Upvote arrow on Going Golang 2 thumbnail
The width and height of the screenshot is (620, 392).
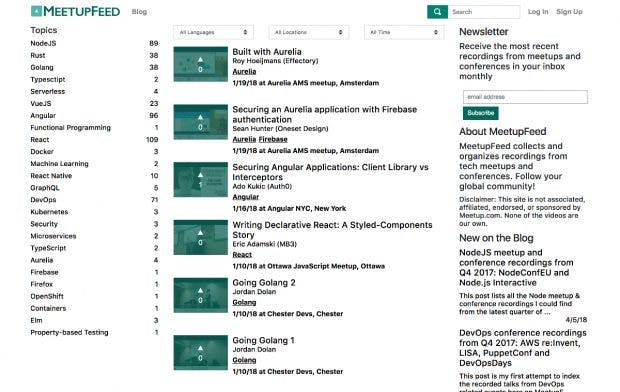(x=200, y=290)
